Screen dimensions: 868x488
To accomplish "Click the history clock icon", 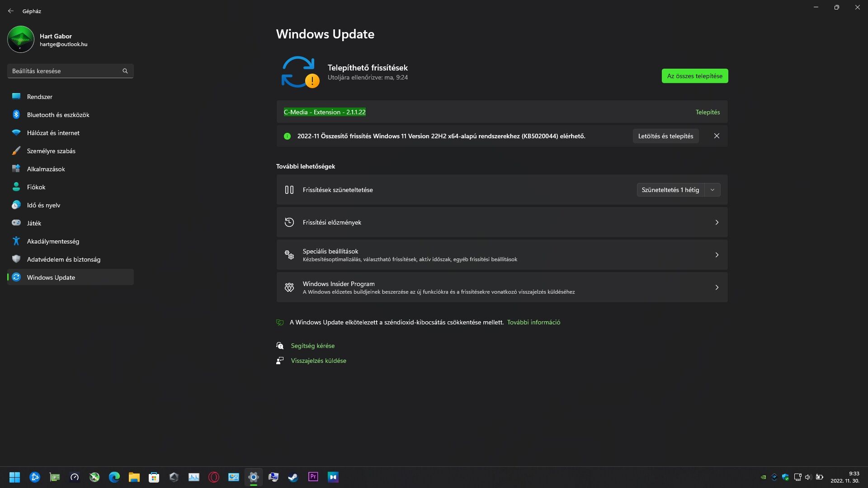I will [289, 222].
